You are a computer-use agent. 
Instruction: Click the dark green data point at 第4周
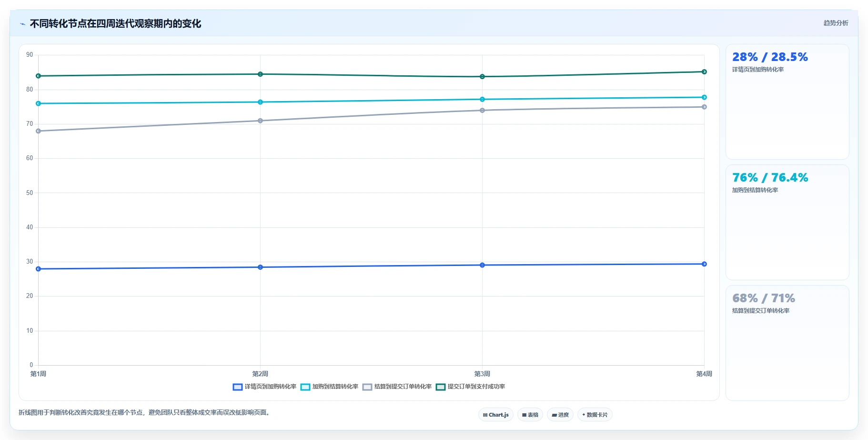704,72
